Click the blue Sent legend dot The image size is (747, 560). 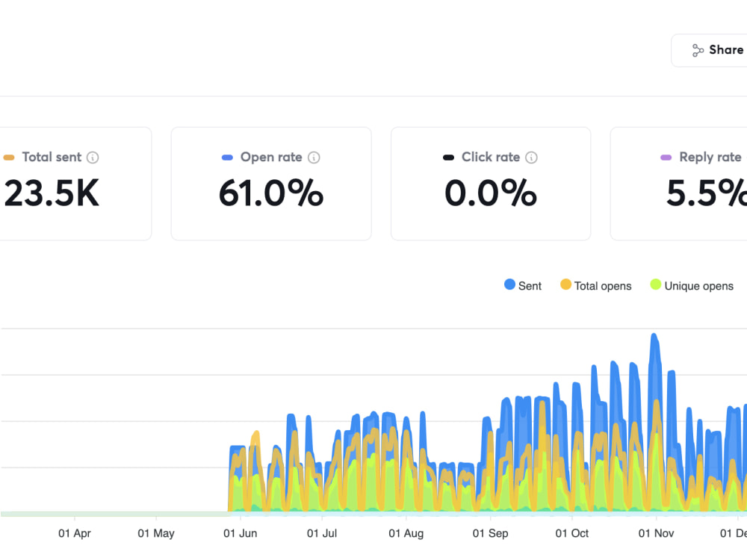(509, 284)
